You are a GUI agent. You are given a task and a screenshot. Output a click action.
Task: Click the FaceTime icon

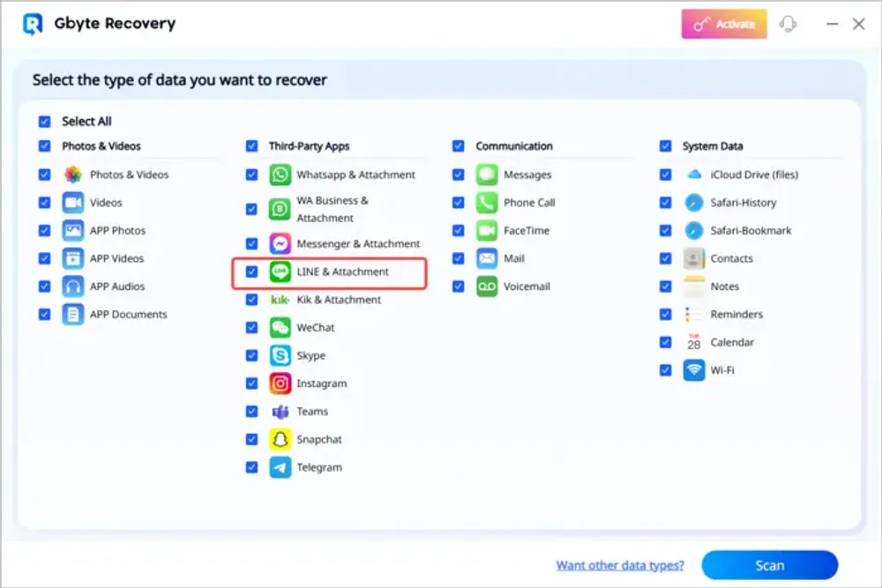pyautogui.click(x=487, y=230)
